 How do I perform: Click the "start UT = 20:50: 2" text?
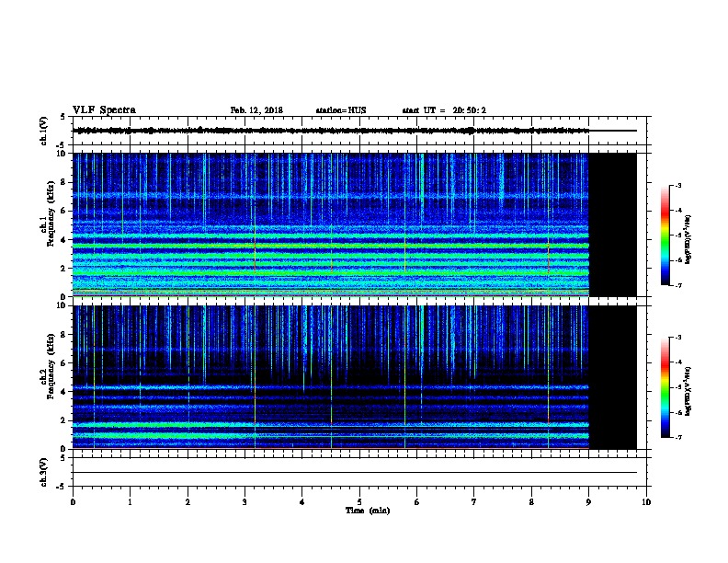pyautogui.click(x=444, y=110)
